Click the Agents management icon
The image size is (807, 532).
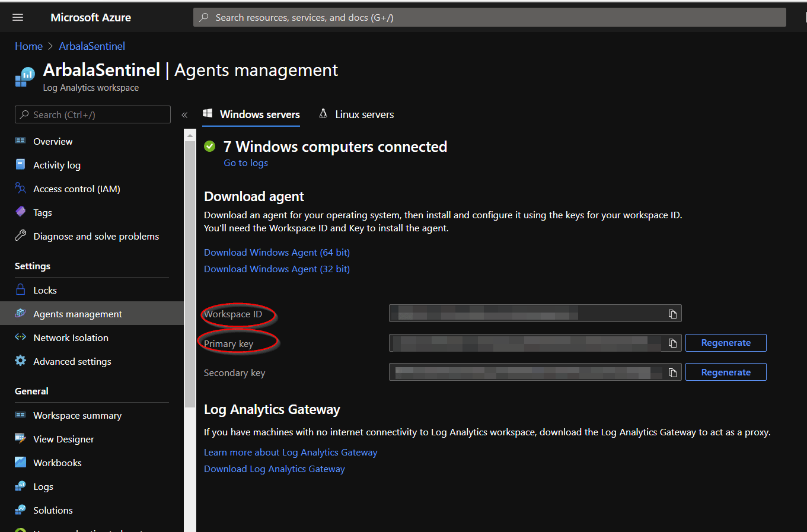(x=20, y=313)
